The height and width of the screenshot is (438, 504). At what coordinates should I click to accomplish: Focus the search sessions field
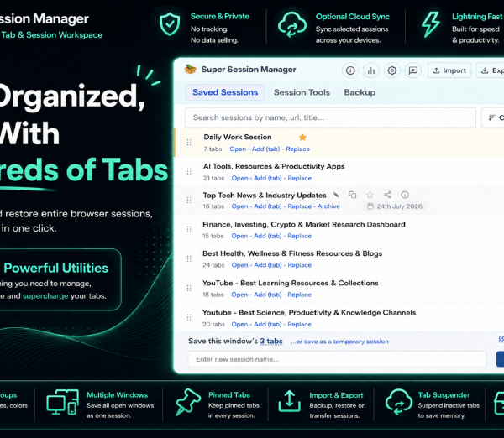click(x=330, y=117)
